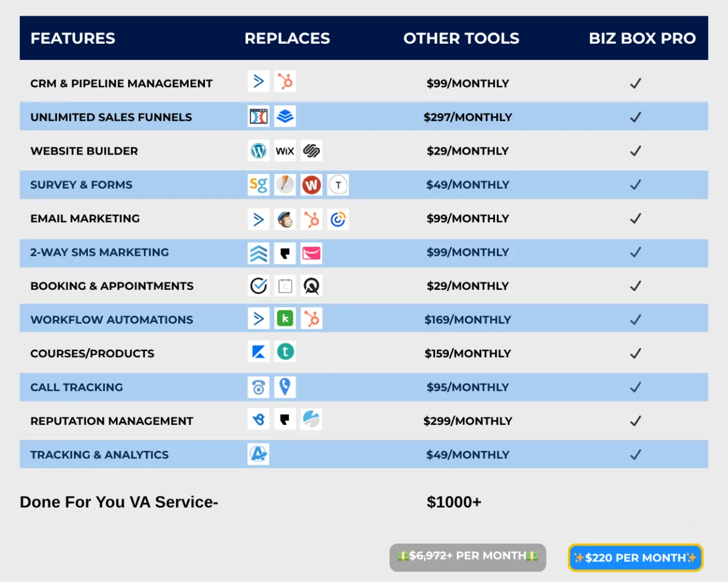Select the blue stacked layers Leadpages icon

tap(285, 116)
